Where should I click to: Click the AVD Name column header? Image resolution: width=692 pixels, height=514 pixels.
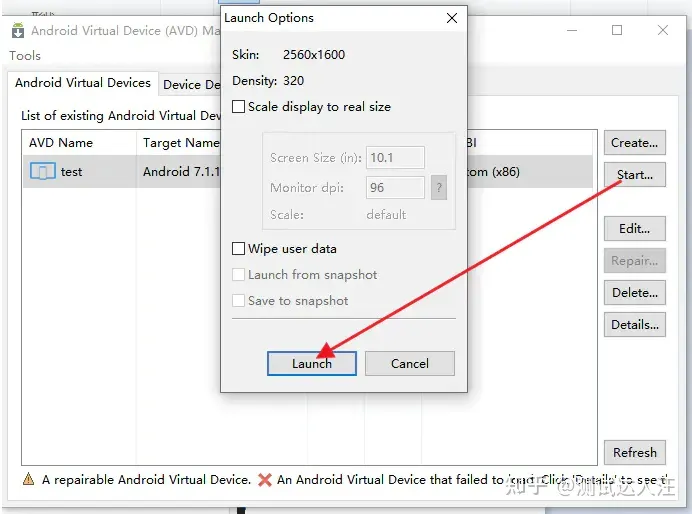[x=79, y=143]
